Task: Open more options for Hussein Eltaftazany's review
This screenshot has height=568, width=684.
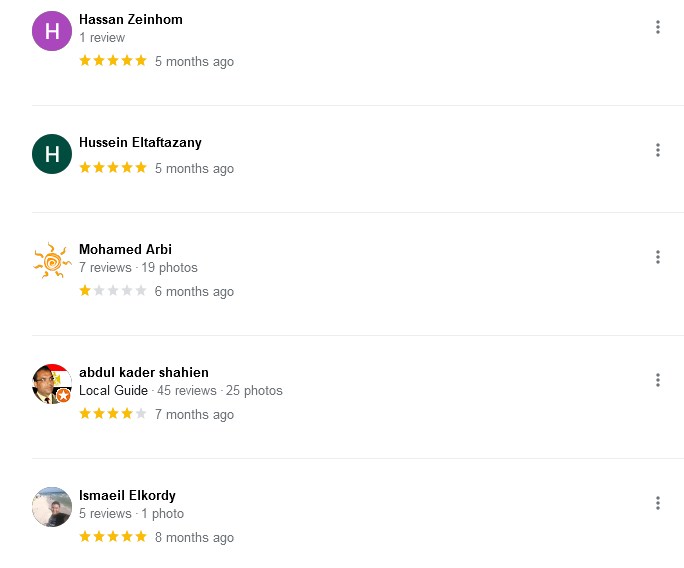Action: click(x=658, y=150)
